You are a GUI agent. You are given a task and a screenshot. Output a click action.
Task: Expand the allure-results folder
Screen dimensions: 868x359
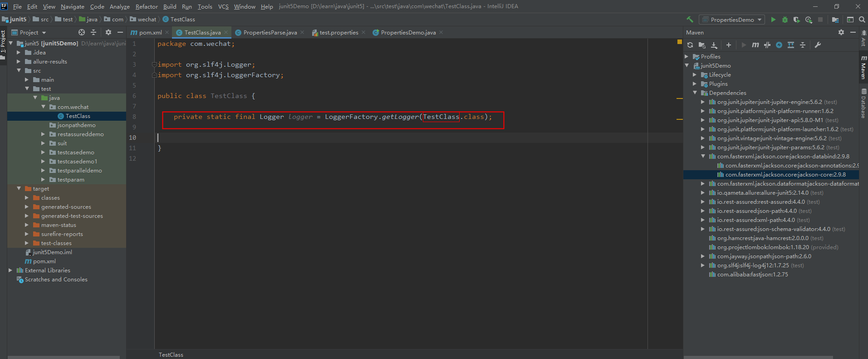[x=19, y=61]
